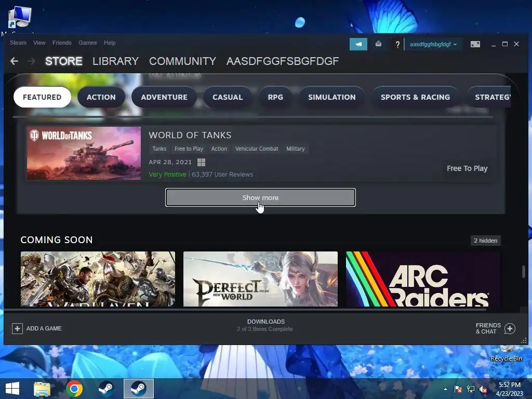
Task: Select the RPG category pill
Action: [x=275, y=97]
